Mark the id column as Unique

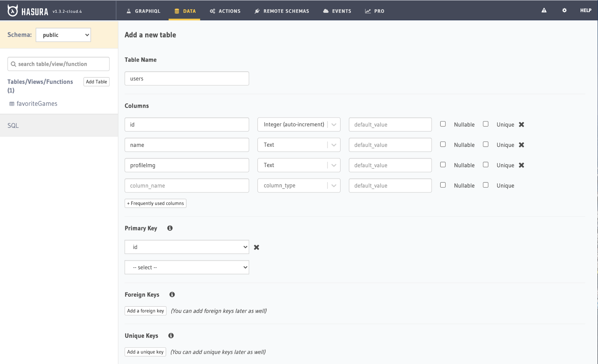coord(486,124)
